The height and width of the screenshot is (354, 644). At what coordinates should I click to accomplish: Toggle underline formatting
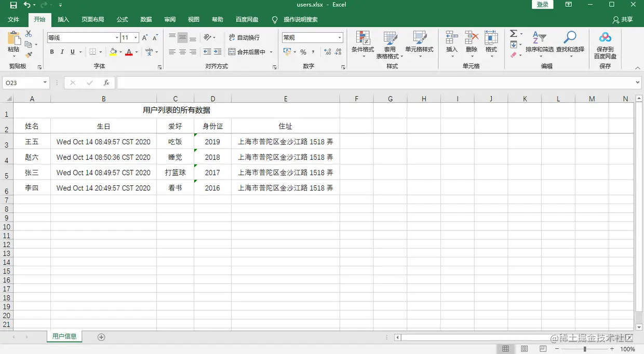(x=73, y=52)
